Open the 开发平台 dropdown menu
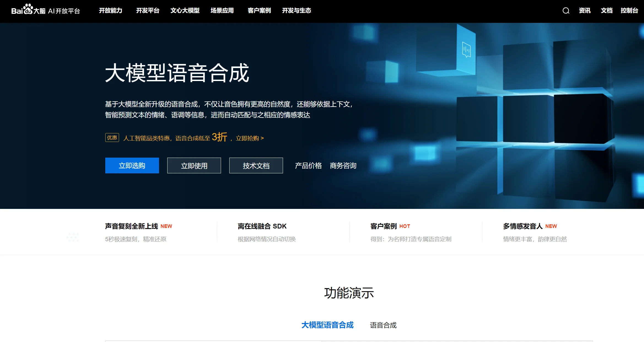644x342 pixels. coord(148,11)
